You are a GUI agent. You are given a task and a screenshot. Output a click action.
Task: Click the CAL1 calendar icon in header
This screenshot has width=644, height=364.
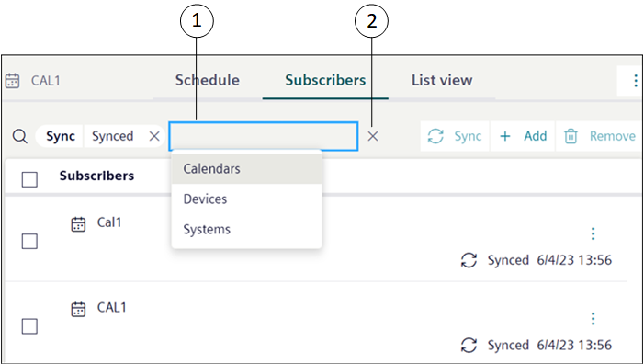tap(12, 81)
